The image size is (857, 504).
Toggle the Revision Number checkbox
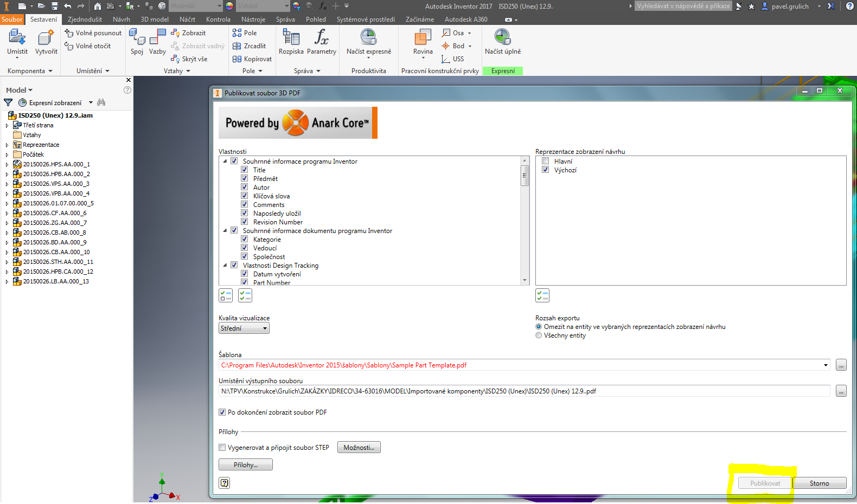245,222
